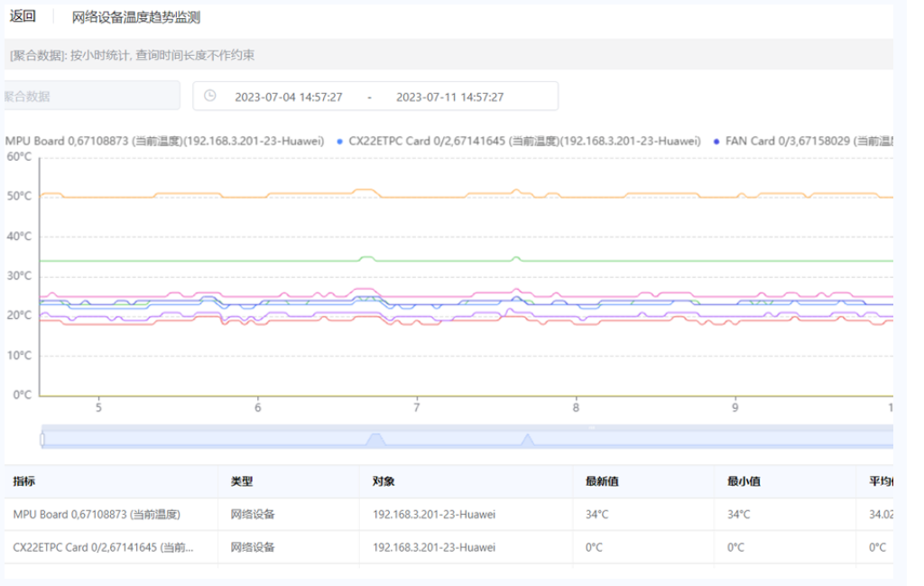Click the 类型 column header
Viewport: 924px width, 586px height.
241,481
